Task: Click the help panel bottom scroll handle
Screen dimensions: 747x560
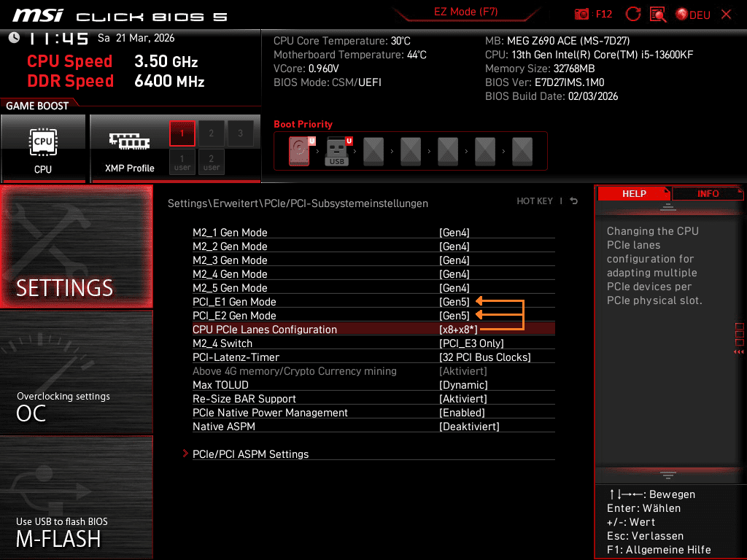Action: pyautogui.click(x=668, y=475)
